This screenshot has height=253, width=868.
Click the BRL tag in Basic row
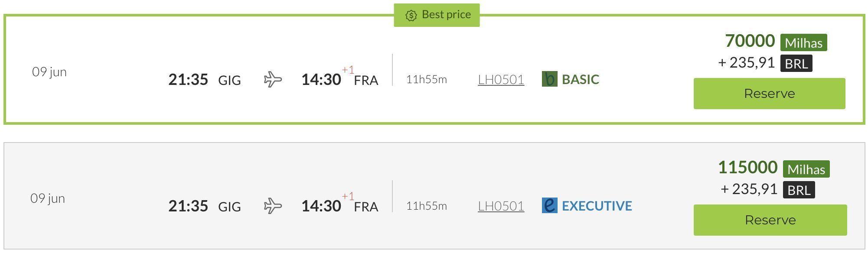(796, 63)
